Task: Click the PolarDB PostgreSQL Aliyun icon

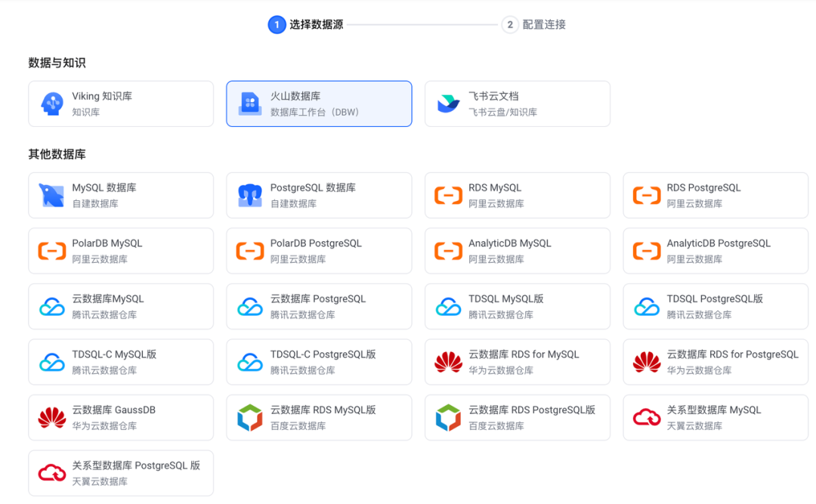Action: click(x=250, y=251)
